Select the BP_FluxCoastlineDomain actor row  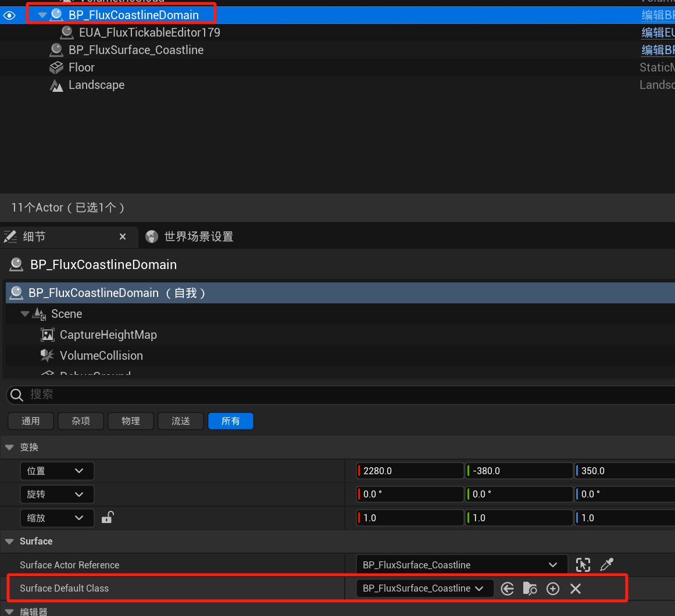tap(337, 15)
